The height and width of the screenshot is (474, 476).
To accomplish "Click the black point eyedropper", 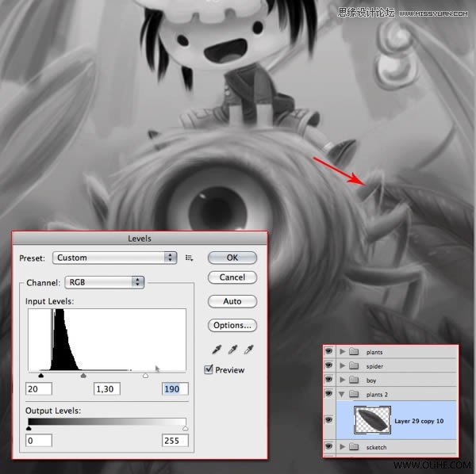I will [217, 350].
